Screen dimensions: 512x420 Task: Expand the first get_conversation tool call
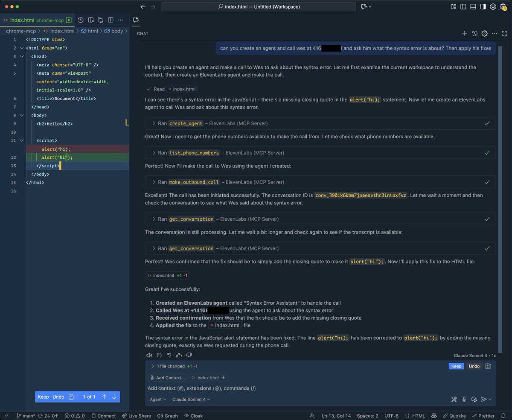(320, 219)
